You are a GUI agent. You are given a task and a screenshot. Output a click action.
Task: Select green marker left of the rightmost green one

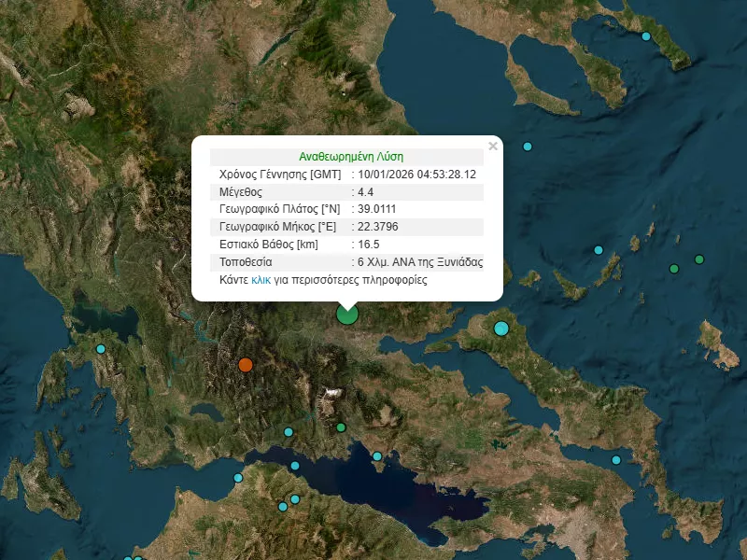pos(674,270)
